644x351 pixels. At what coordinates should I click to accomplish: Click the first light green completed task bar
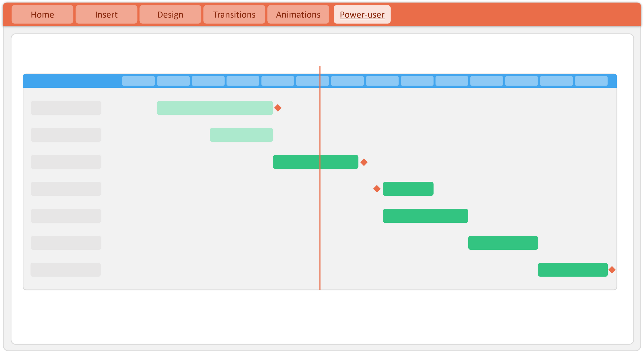(215, 108)
